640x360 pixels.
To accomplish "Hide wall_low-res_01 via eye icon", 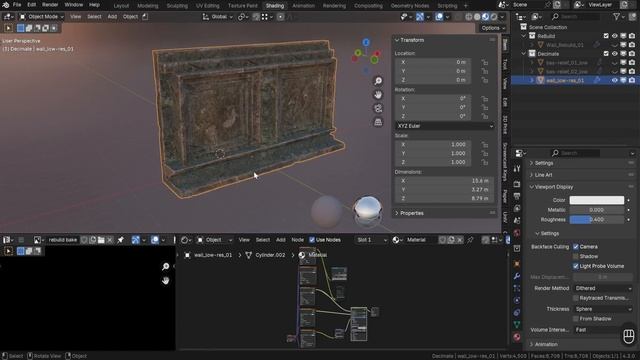I will coord(615,80).
